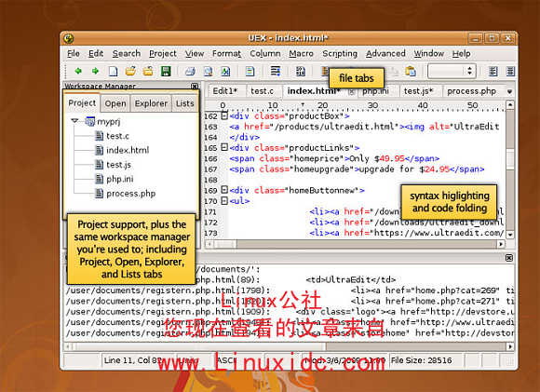Click the editor horizontal scrollbar right arrow
The width and height of the screenshot is (540, 392).
tap(501, 244)
